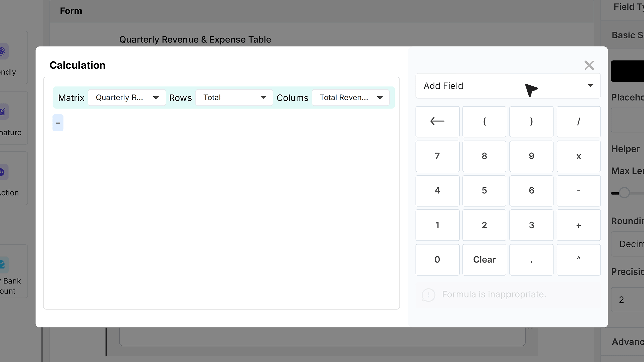Click the decimal point keypad button
This screenshot has height=362, width=644.
pyautogui.click(x=531, y=259)
